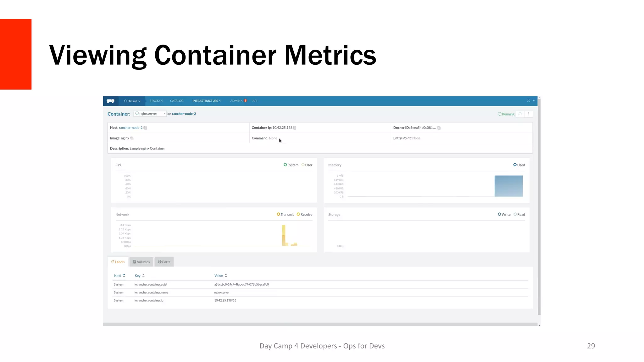The height and width of the screenshot is (362, 644).
Task: Click the Running status indicator
Action: [x=506, y=114]
